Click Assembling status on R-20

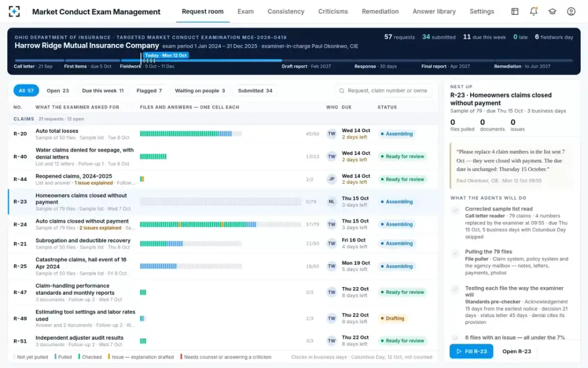396,134
